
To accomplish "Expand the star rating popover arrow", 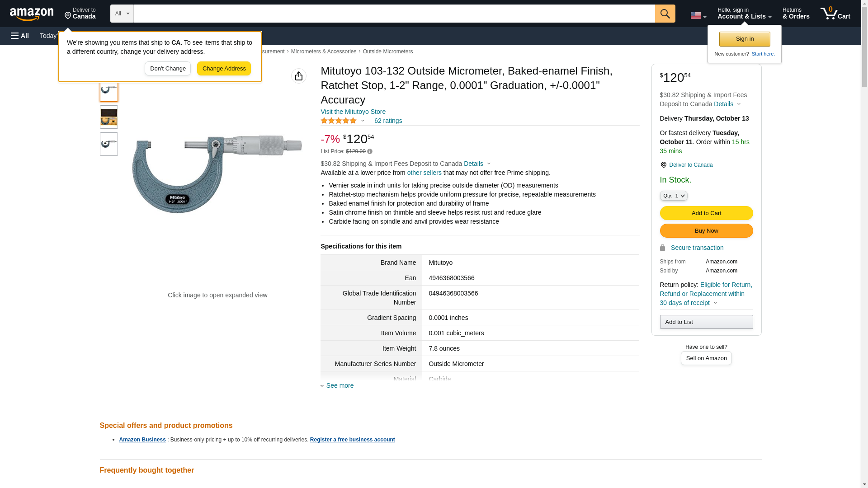I will [x=363, y=121].
